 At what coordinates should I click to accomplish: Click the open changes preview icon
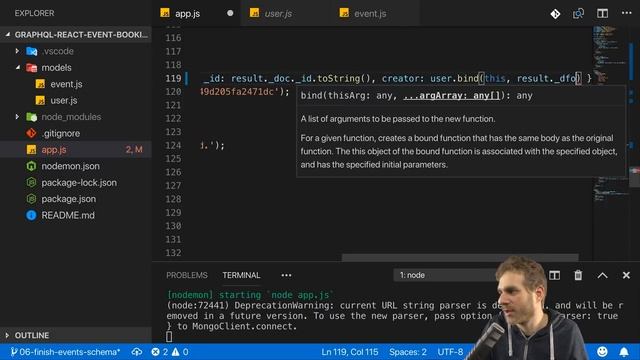(x=578, y=14)
